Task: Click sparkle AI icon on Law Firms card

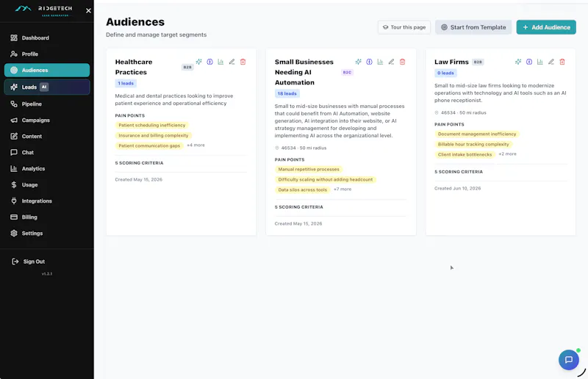Action: [518, 62]
